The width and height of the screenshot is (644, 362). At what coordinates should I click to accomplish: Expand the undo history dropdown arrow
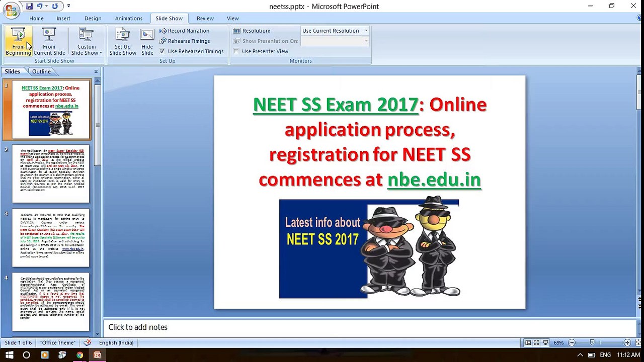[x=46, y=6]
